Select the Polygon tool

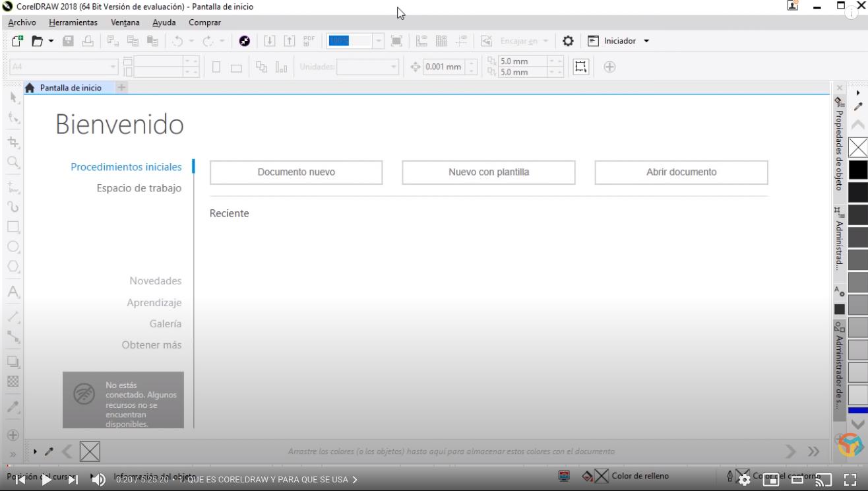[13, 267]
